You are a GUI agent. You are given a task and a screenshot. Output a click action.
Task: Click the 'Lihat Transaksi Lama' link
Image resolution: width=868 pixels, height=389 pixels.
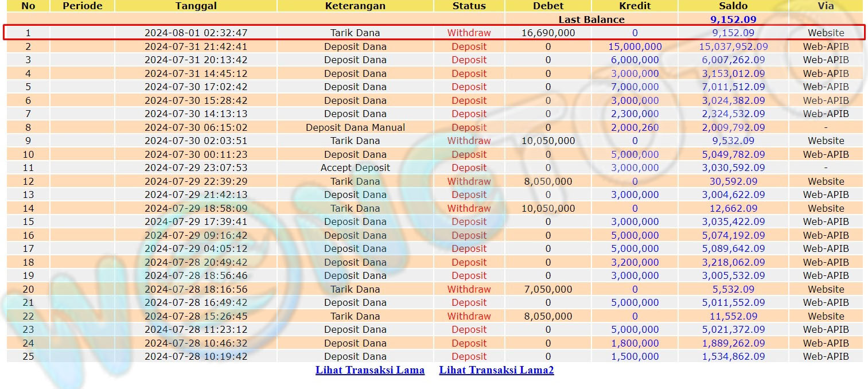[x=369, y=370]
